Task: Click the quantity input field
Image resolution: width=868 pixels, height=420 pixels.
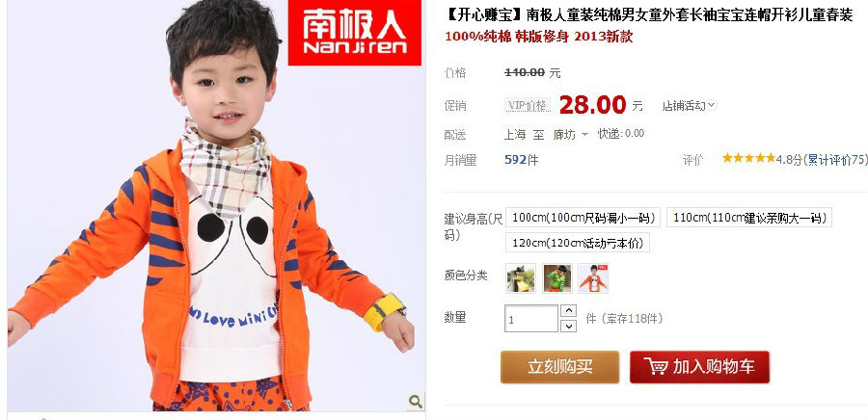Action: point(531,319)
